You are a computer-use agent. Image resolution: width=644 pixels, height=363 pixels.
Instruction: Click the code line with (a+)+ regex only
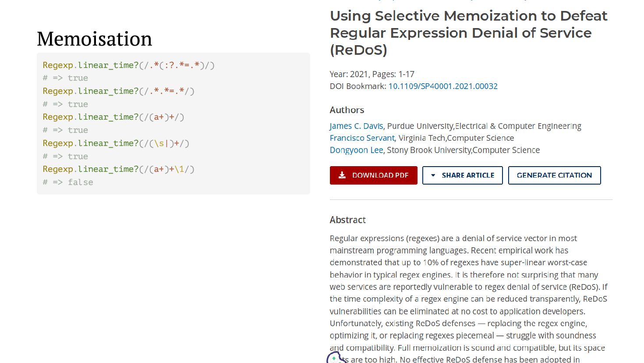(x=113, y=117)
